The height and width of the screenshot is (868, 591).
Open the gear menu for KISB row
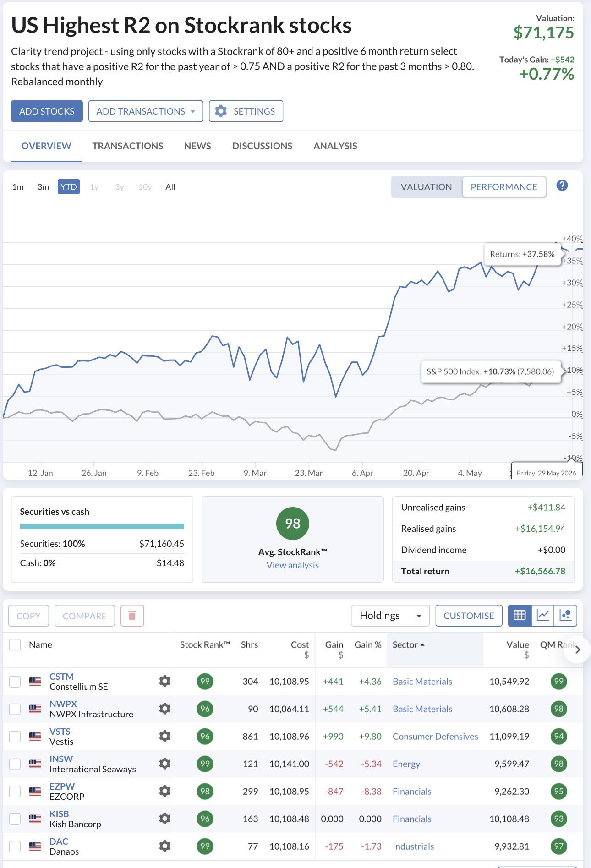point(164,819)
